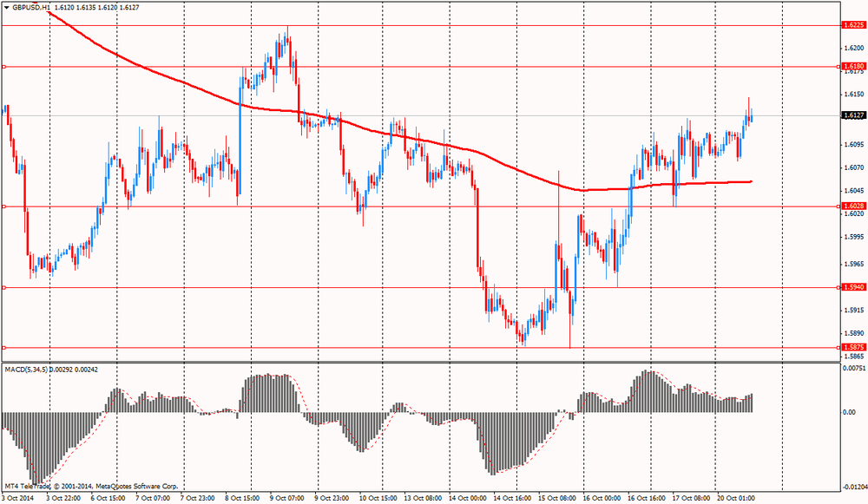Click the 9 Oct 23:00 time label

point(332,498)
